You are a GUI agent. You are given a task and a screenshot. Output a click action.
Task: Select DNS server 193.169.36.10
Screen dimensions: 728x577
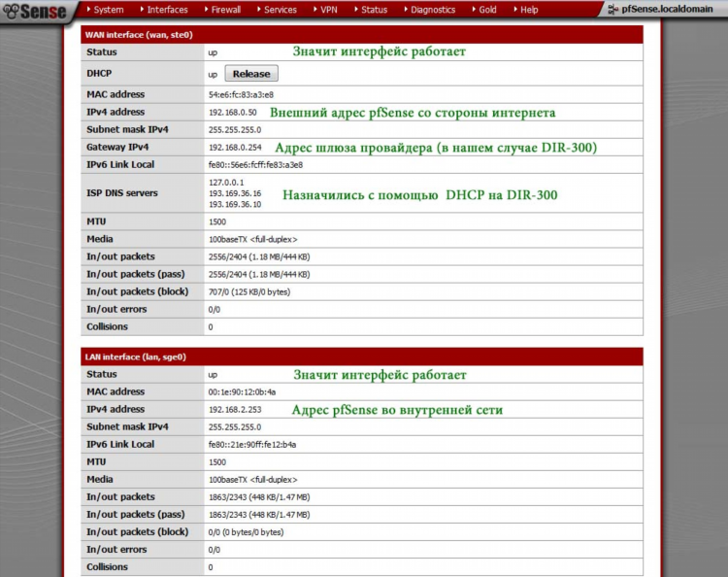[x=235, y=204]
